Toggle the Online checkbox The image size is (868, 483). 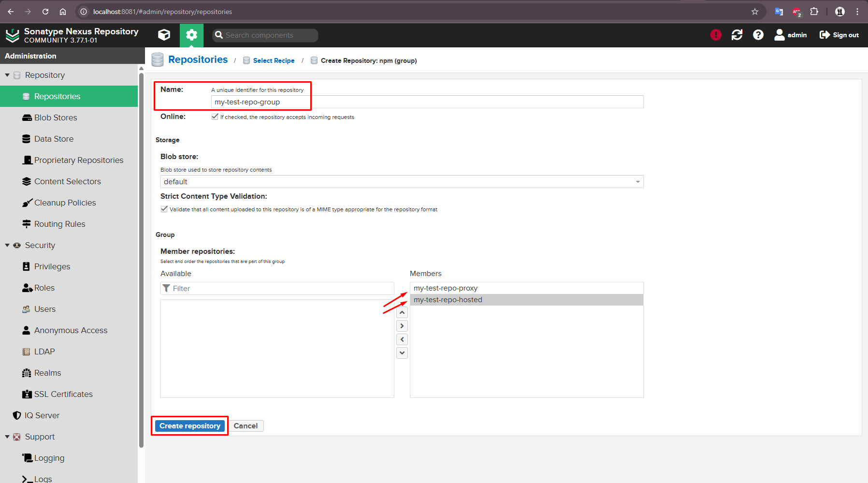tap(215, 117)
